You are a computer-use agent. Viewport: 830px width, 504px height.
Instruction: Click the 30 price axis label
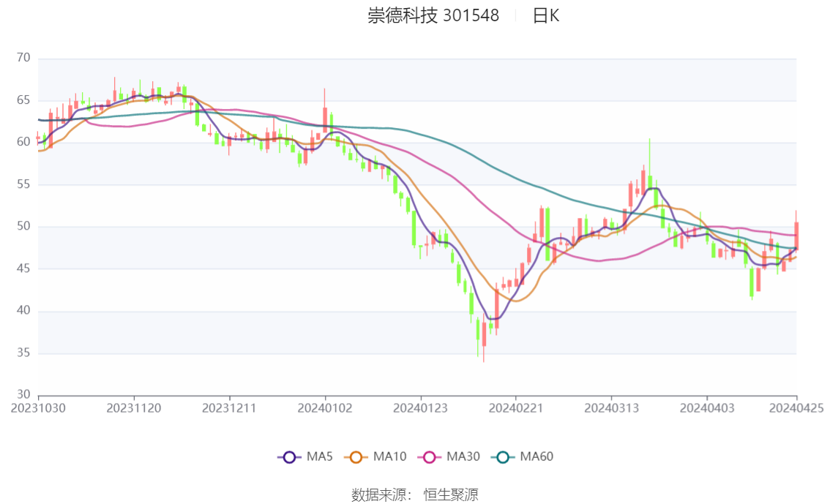(x=23, y=394)
